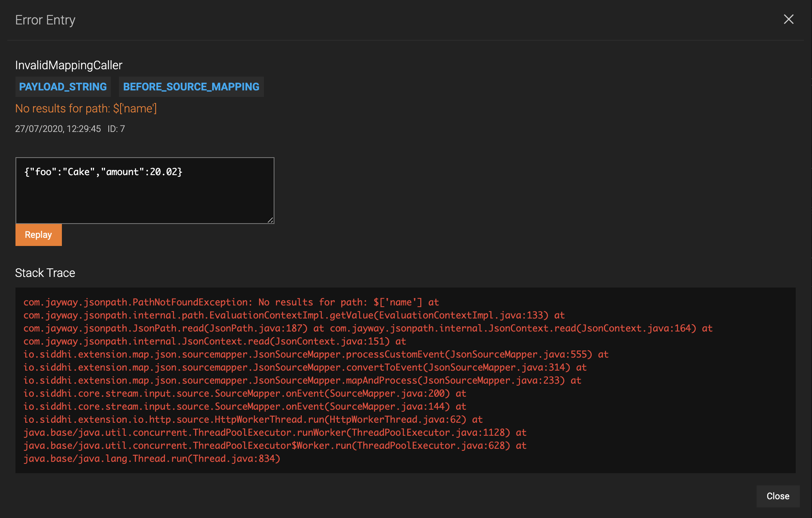
Task: Click the text area resize handle
Action: [270, 220]
